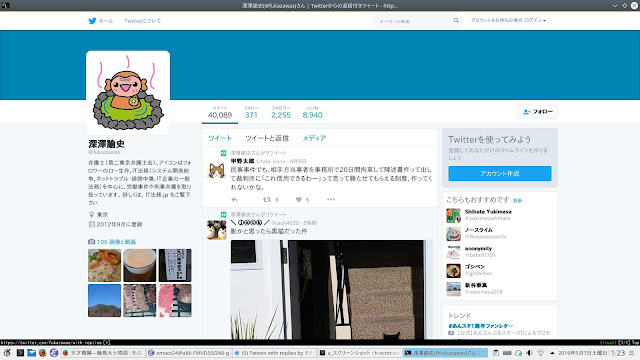
Task: Switch to 天才糖鋼 Firefox taskbar window
Action: 102,353
